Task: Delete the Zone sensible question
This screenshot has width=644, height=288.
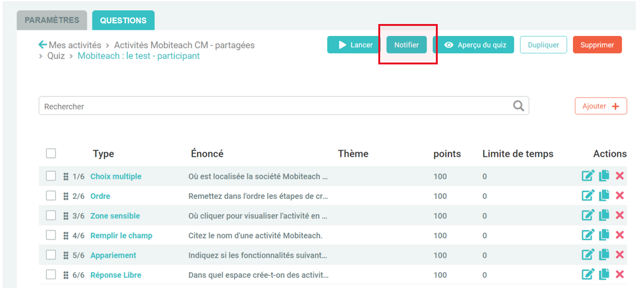Action: point(620,215)
